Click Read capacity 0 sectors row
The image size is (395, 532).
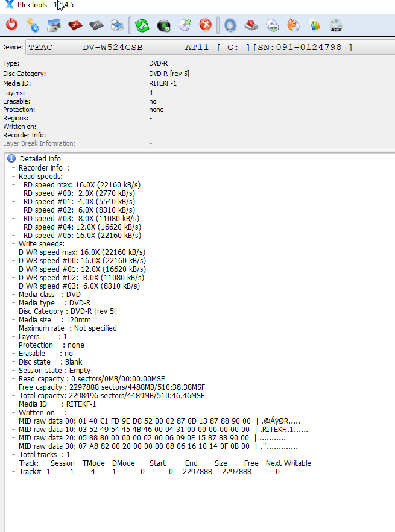click(x=92, y=379)
